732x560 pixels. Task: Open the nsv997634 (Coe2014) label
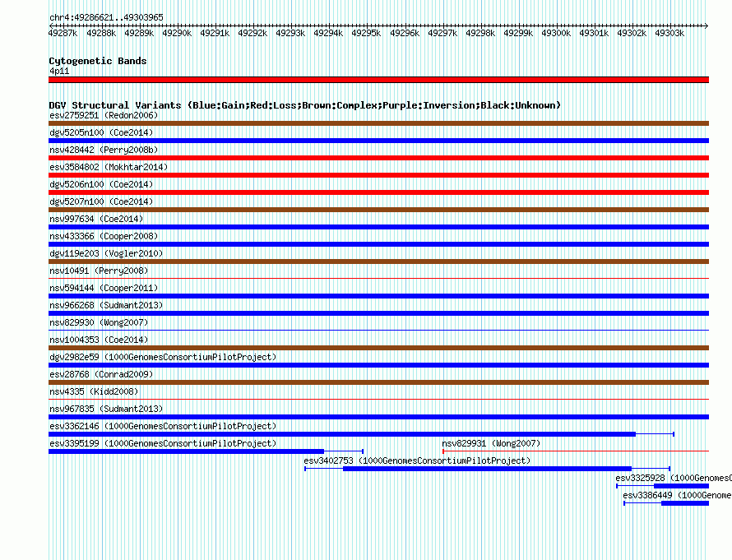(96, 219)
